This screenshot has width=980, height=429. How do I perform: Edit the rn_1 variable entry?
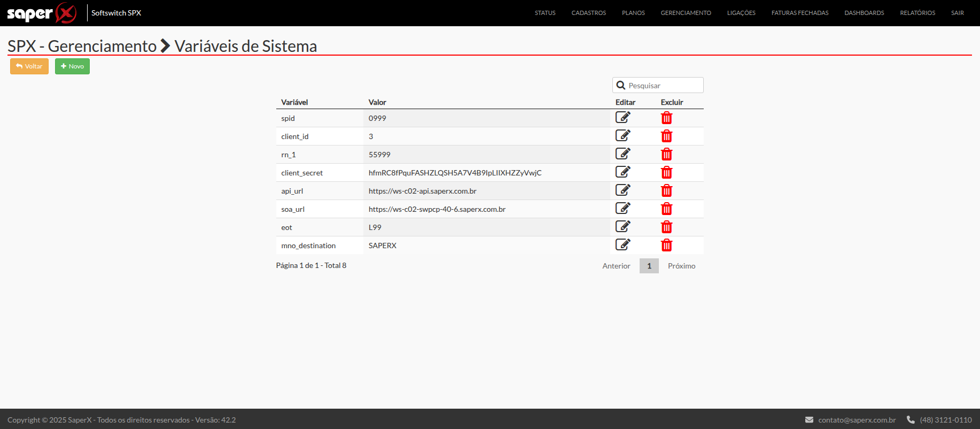pos(623,154)
